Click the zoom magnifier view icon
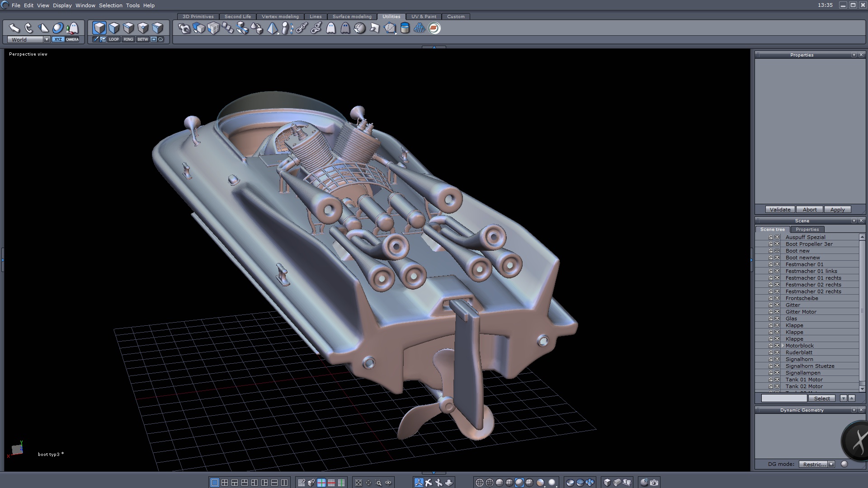The width and height of the screenshot is (868, 488). click(x=379, y=483)
